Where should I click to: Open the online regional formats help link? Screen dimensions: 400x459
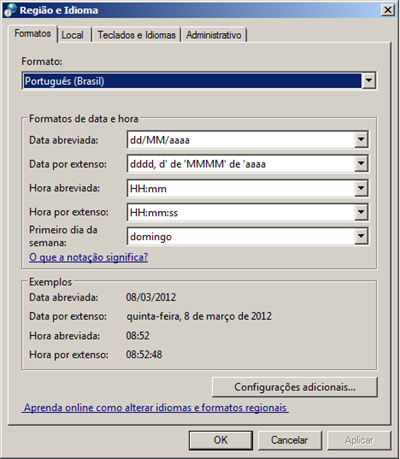[155, 408]
